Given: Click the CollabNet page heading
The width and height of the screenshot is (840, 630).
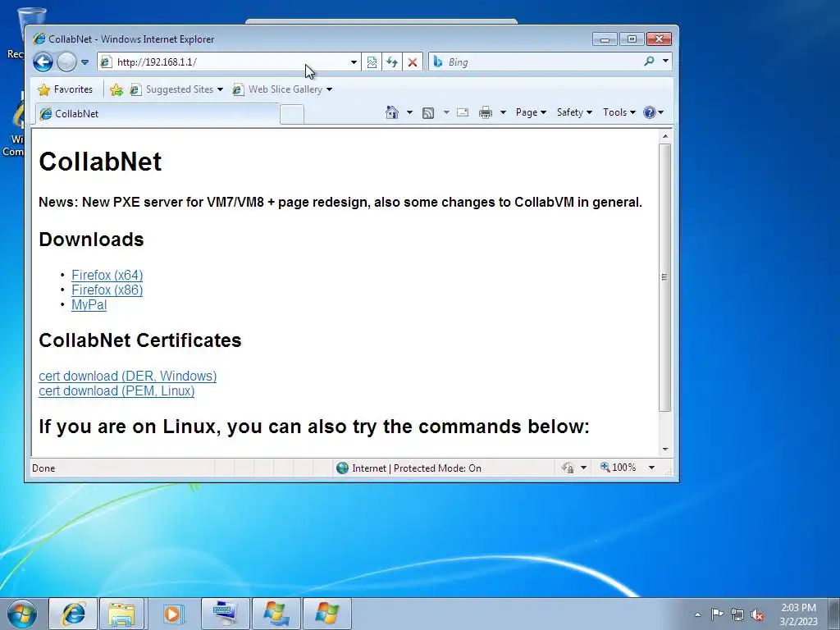Looking at the screenshot, I should tap(100, 162).
